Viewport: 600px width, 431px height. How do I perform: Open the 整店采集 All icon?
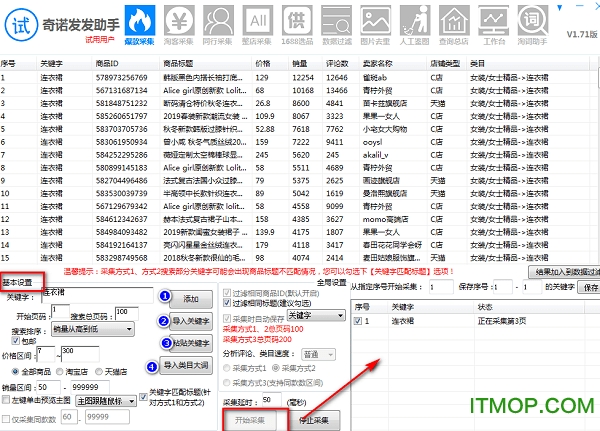258,24
